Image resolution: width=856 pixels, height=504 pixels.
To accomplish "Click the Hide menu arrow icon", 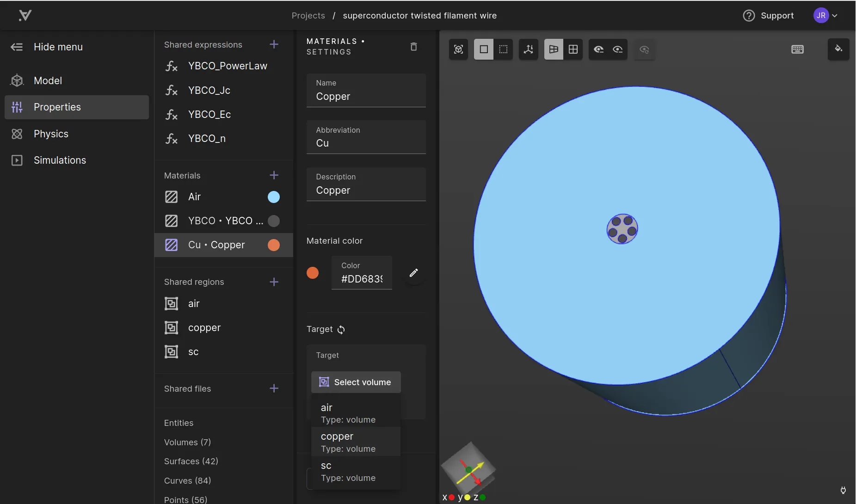I will coord(17,47).
